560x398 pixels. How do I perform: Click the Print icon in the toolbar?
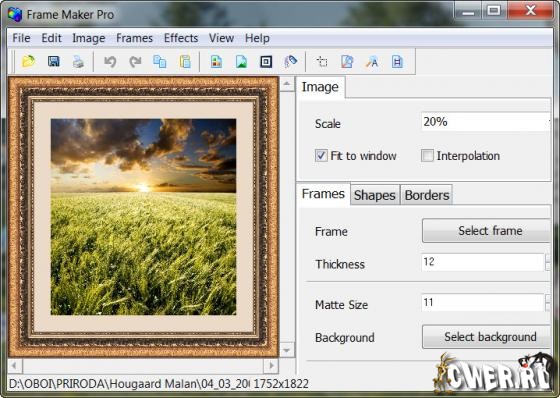click(78, 61)
